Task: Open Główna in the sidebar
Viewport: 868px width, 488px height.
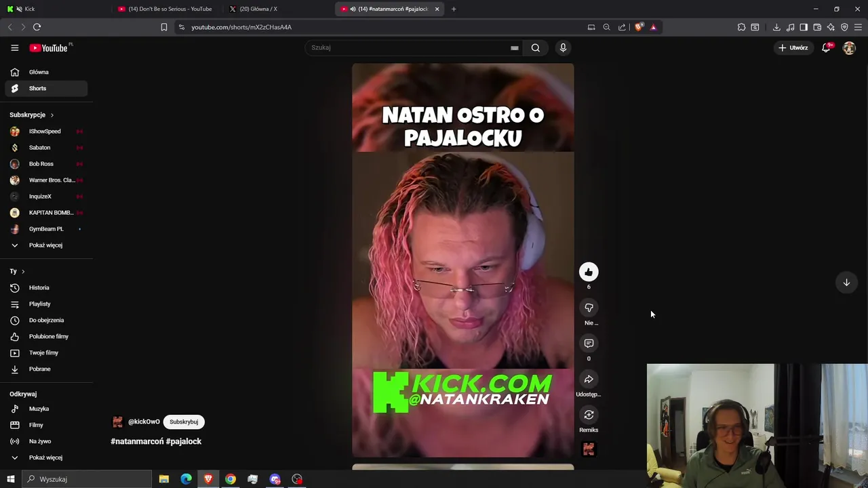Action: click(x=46, y=72)
